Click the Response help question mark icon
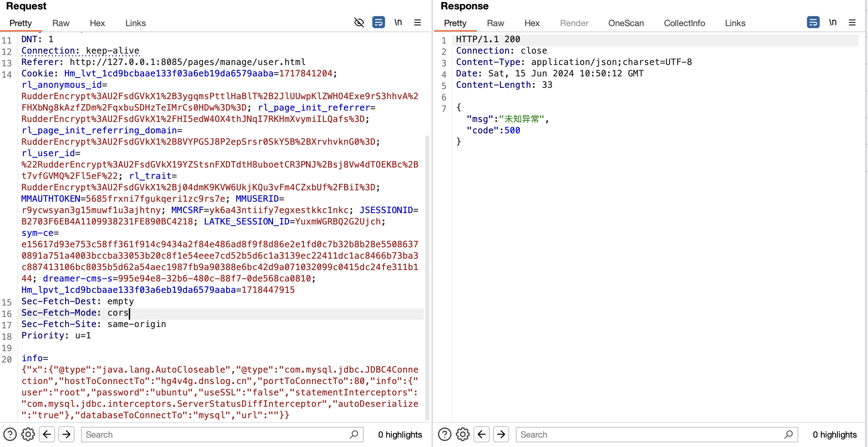This screenshot has width=868, height=447. point(444,434)
